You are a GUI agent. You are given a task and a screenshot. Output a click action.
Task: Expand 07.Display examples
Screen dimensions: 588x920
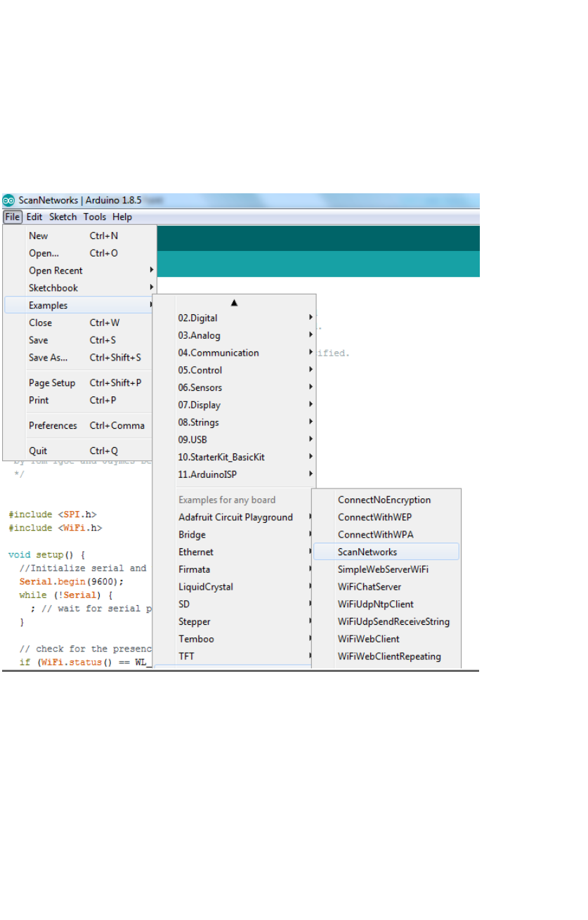235,406
